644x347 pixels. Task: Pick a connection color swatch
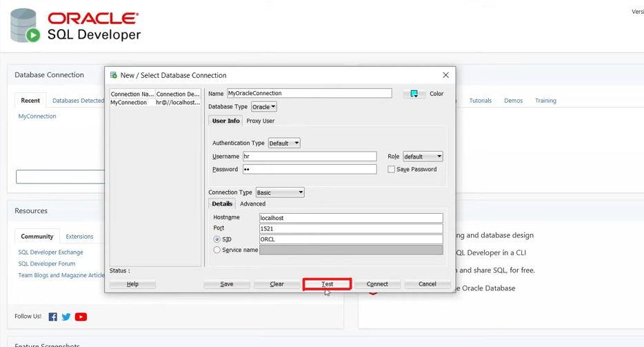pyautogui.click(x=414, y=94)
